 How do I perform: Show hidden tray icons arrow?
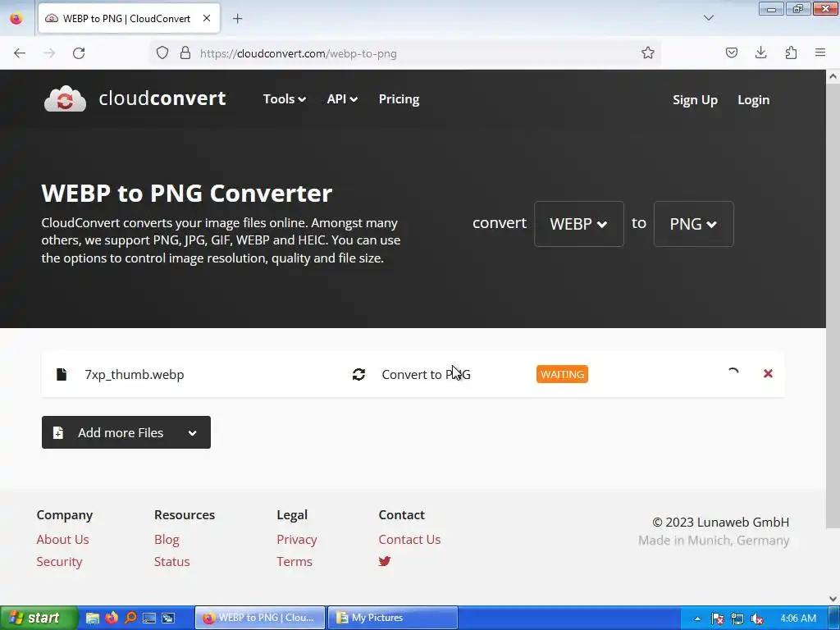697,619
